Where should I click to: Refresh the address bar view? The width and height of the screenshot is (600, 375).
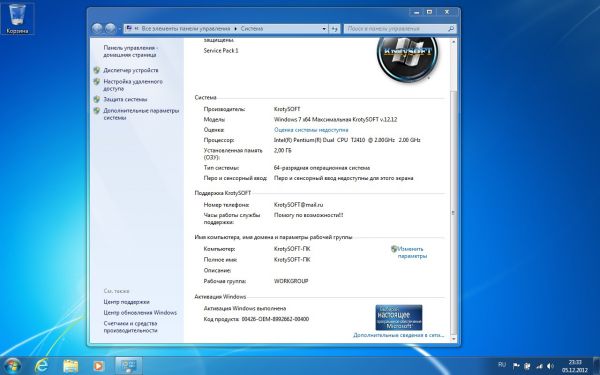[334, 29]
